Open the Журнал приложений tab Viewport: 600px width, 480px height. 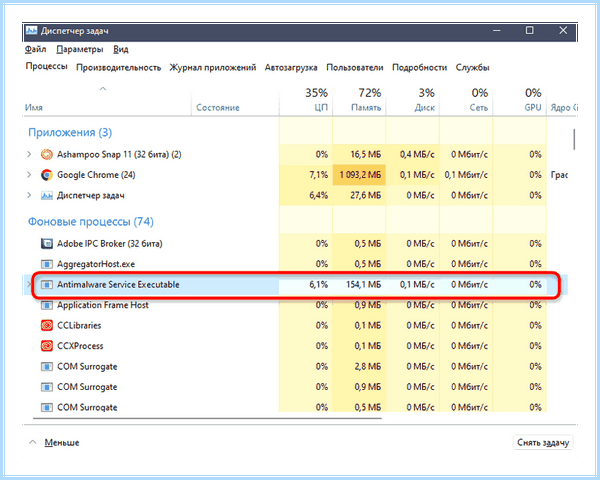point(213,68)
